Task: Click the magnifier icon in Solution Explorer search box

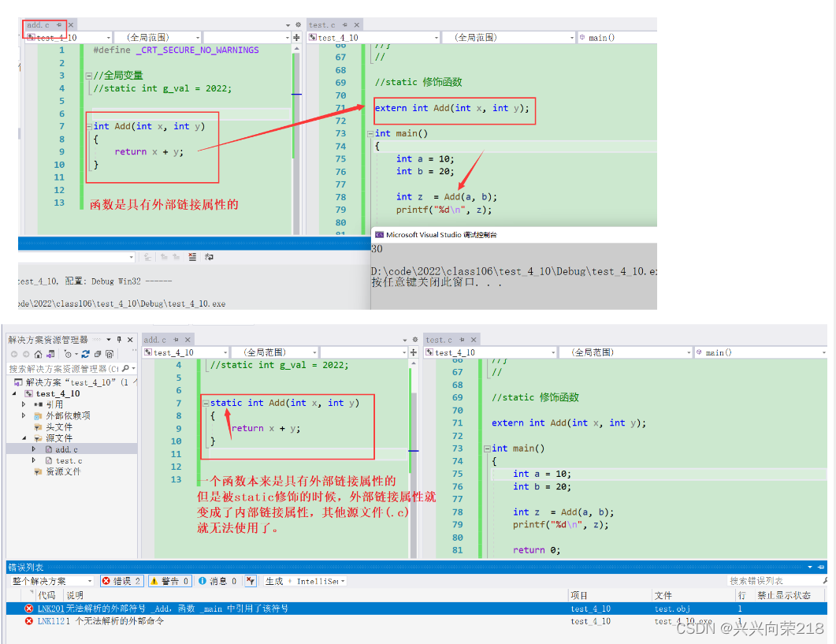Action: pos(125,367)
